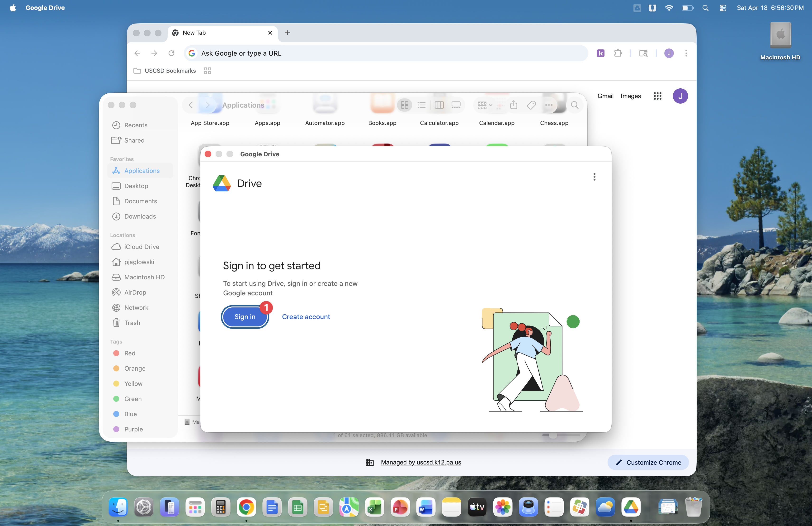Viewport: 812px width, 526px height.
Task: Launch Google Drive from the Dock
Action: [x=631, y=507]
